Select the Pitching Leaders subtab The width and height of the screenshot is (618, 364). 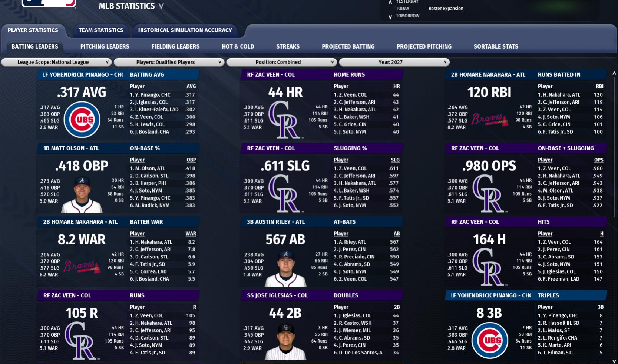(105, 47)
